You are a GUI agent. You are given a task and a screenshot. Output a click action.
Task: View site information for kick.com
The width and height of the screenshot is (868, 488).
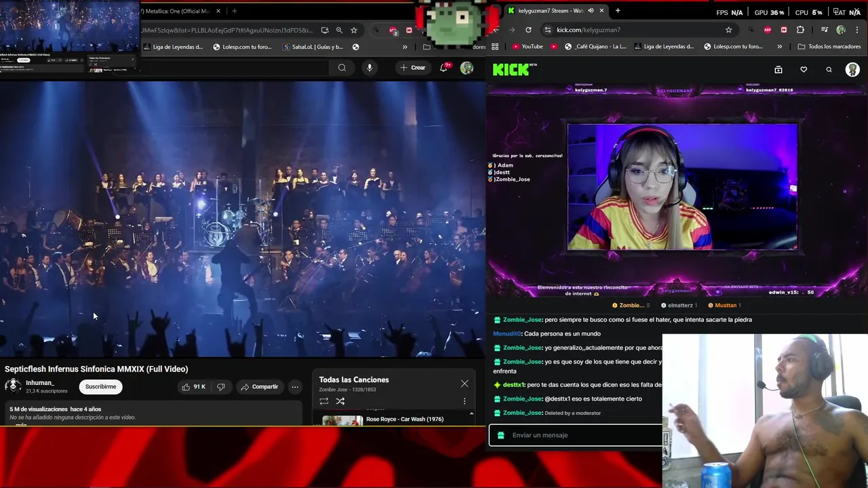[x=548, y=30]
